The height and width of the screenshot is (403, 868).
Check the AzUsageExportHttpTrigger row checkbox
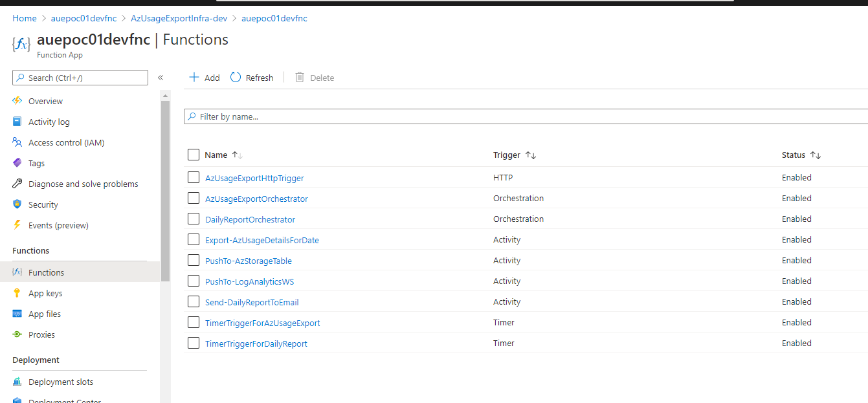point(194,177)
